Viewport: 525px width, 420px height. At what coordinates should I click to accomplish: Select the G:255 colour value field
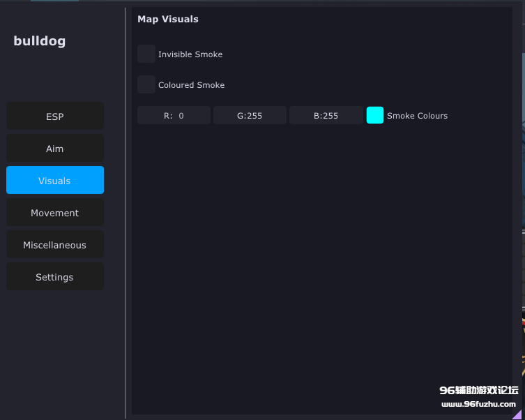pyautogui.click(x=250, y=116)
